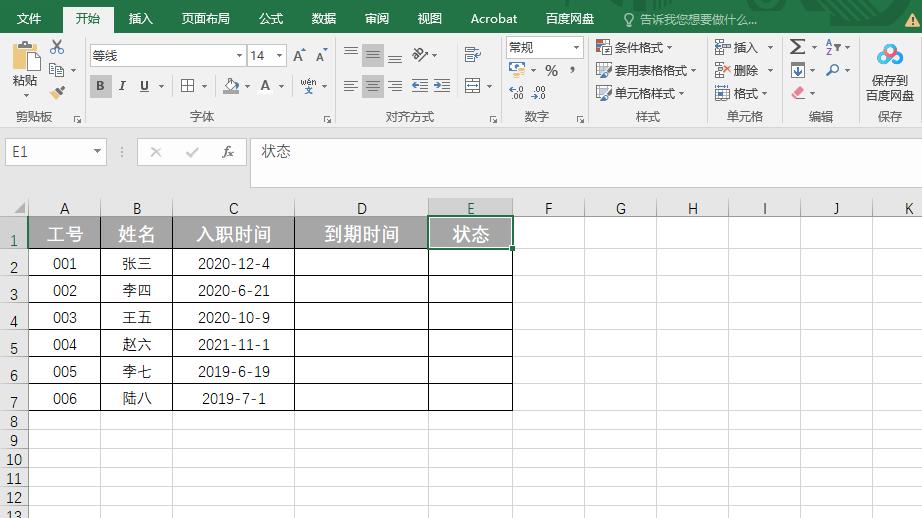Apply accounting number format

click(x=517, y=70)
